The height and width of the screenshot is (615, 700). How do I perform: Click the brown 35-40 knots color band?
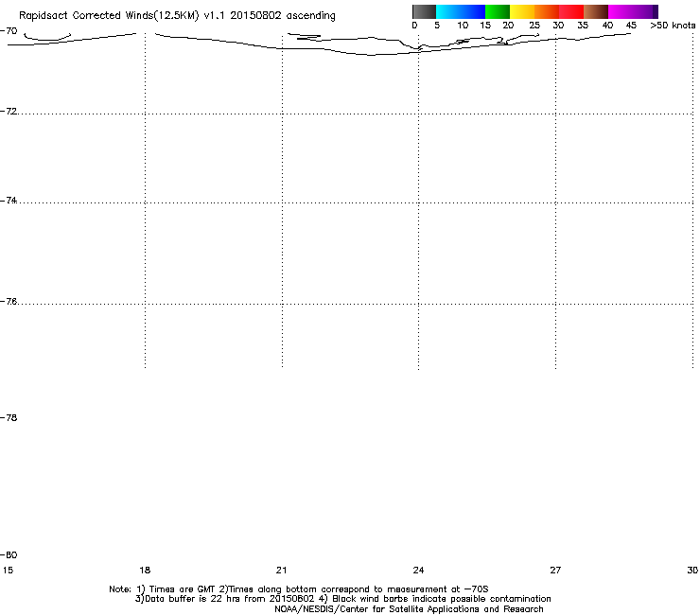click(596, 11)
